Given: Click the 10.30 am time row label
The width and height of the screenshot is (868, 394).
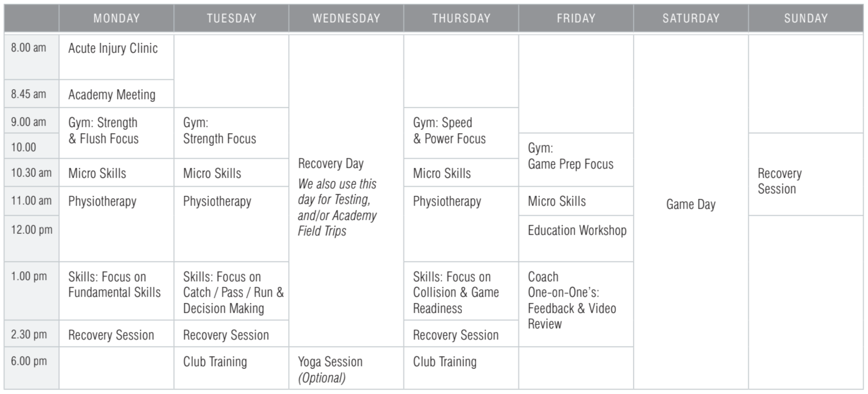Looking at the screenshot, I should (x=31, y=173).
